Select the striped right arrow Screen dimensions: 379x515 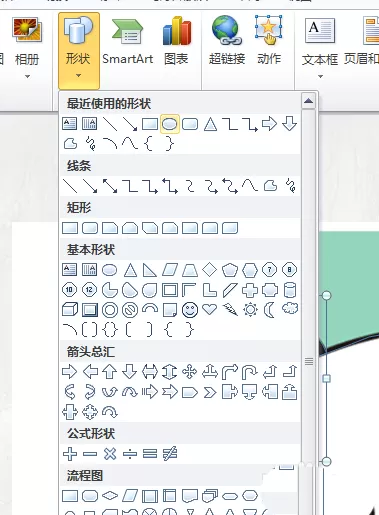pos(150,392)
